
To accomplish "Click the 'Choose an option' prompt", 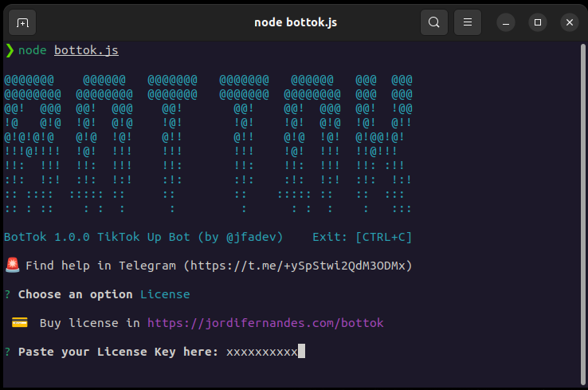I will 76,294.
